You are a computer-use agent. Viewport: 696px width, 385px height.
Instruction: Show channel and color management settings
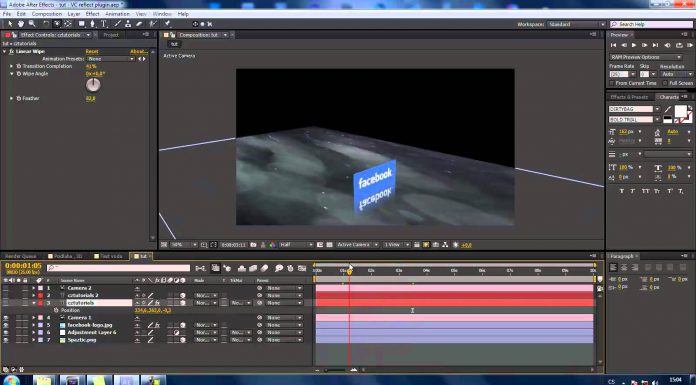click(273, 245)
